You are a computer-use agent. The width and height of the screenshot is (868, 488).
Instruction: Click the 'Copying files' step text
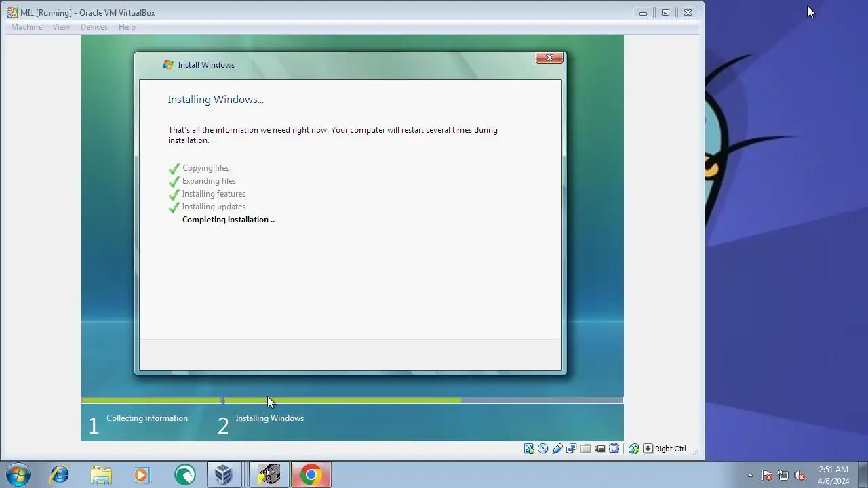pos(205,168)
